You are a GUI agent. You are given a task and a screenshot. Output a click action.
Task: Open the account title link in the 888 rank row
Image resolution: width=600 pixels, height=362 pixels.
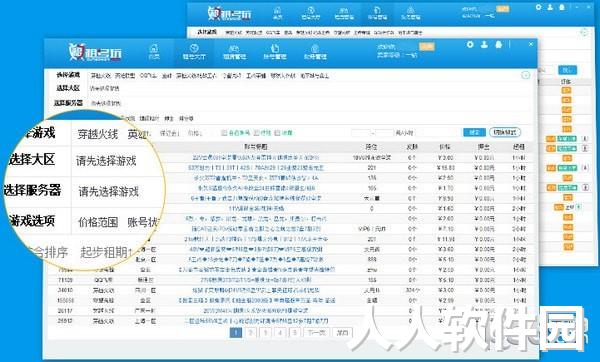(x=256, y=259)
